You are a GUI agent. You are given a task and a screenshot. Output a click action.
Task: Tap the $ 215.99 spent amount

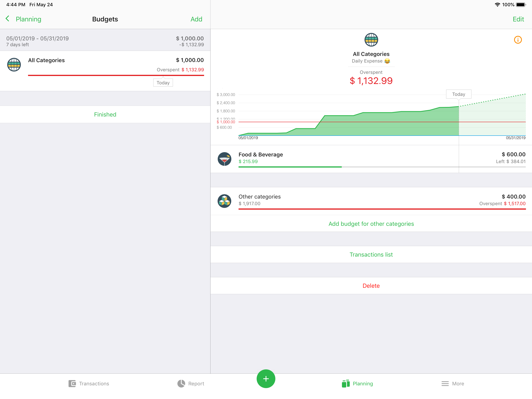pyautogui.click(x=248, y=162)
